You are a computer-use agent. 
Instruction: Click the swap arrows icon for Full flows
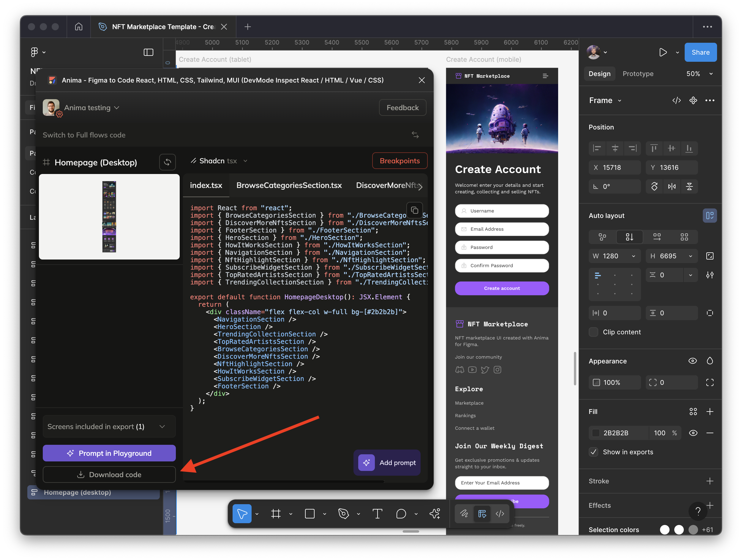pyautogui.click(x=415, y=135)
